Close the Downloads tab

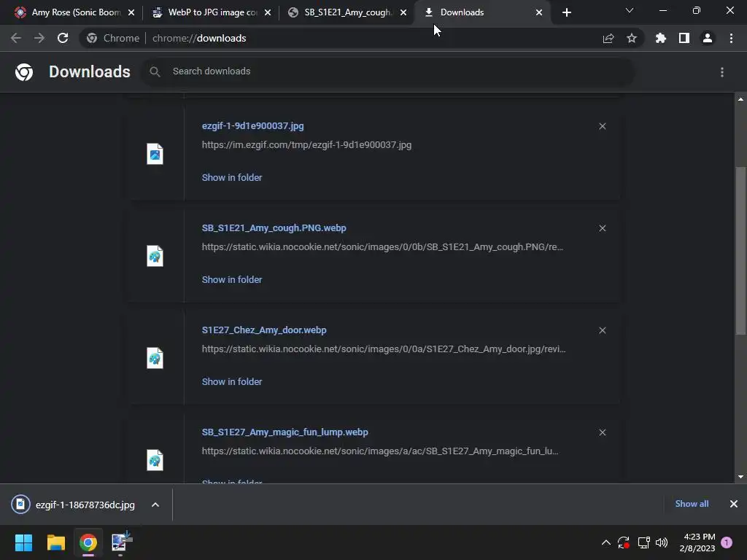click(x=539, y=12)
